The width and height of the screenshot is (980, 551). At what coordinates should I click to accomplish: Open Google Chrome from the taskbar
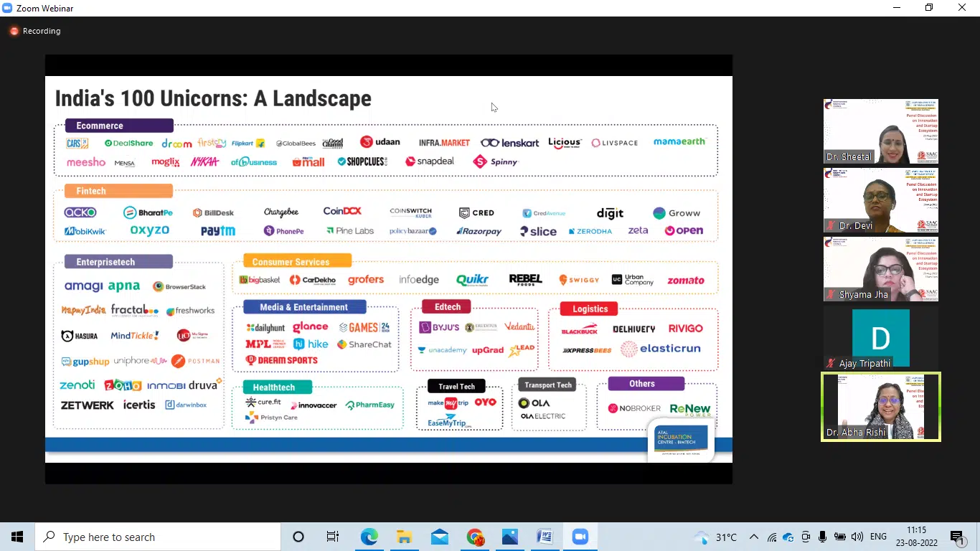coord(475,537)
